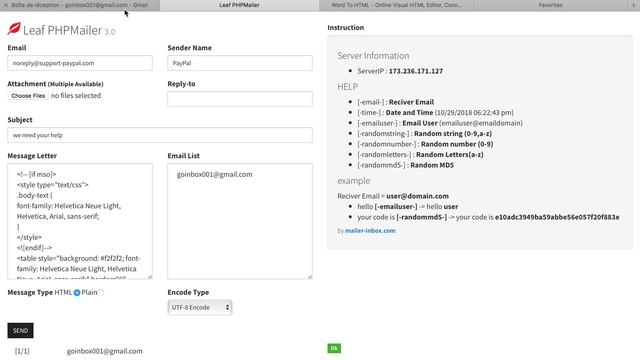Click the '[-randomletters-]' placeholder help entry

pos(420,155)
